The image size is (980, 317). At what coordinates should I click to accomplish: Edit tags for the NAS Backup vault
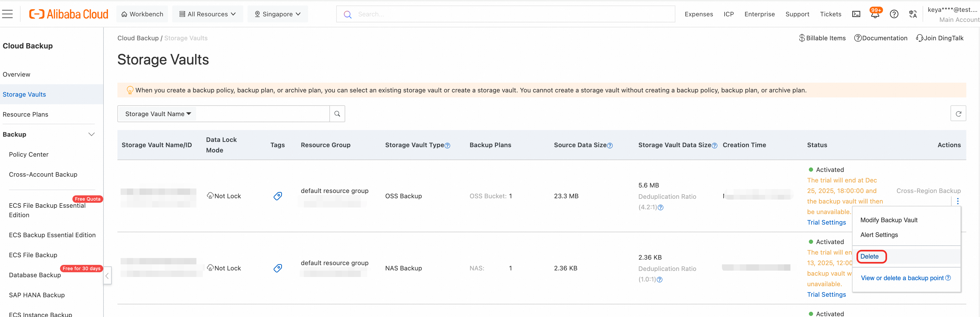(x=278, y=268)
